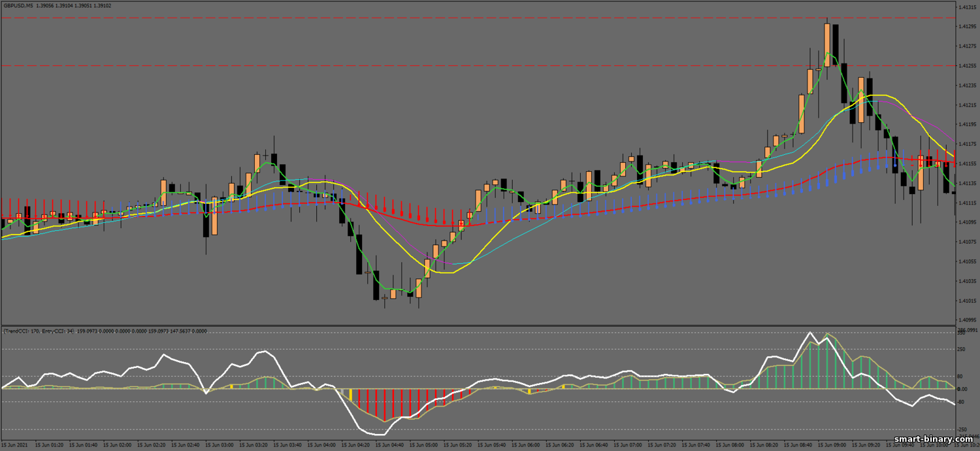The height and width of the screenshot is (451, 980).
Task: Click the 1.41215 price axis label
Action: 967,105
